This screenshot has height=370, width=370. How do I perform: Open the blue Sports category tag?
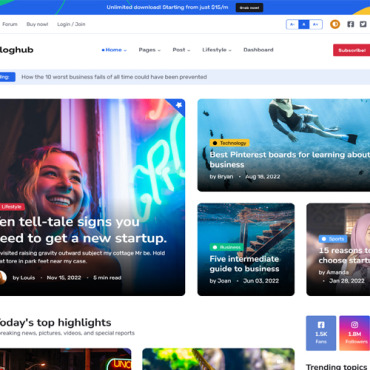point(333,239)
